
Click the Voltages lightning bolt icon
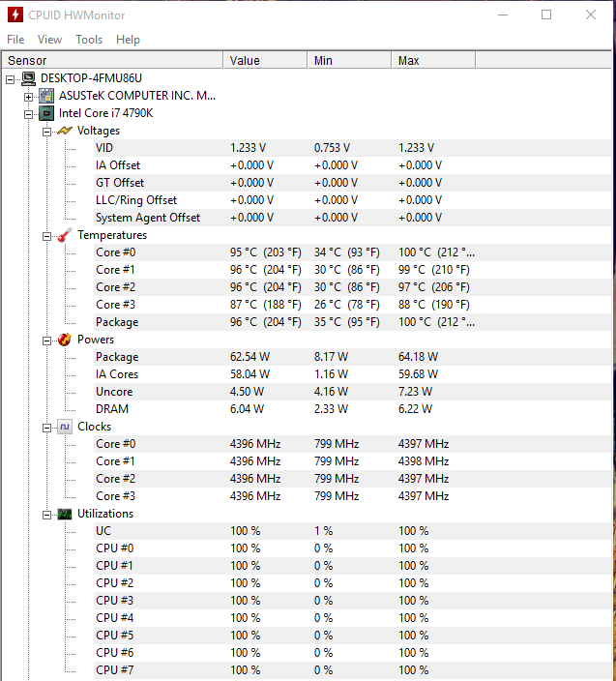65,131
